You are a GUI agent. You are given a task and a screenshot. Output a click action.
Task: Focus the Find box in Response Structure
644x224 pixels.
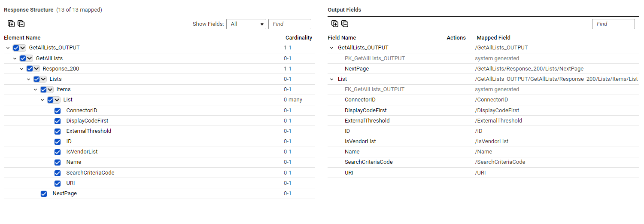[290, 24]
